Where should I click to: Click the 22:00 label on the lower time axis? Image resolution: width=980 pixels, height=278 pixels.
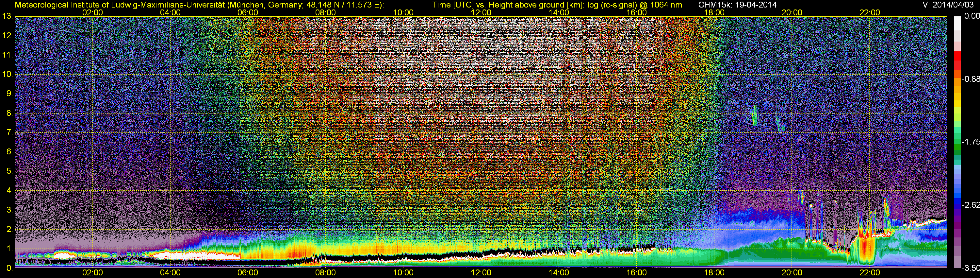(x=870, y=273)
